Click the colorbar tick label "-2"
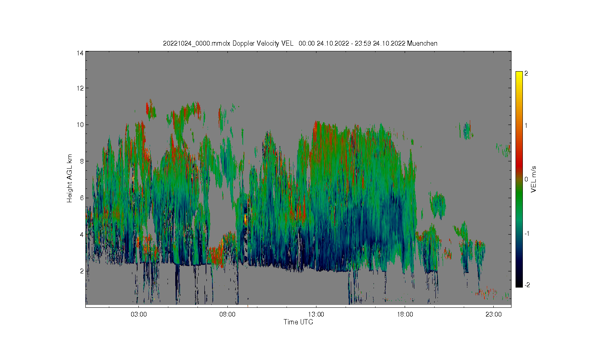 pyautogui.click(x=527, y=285)
